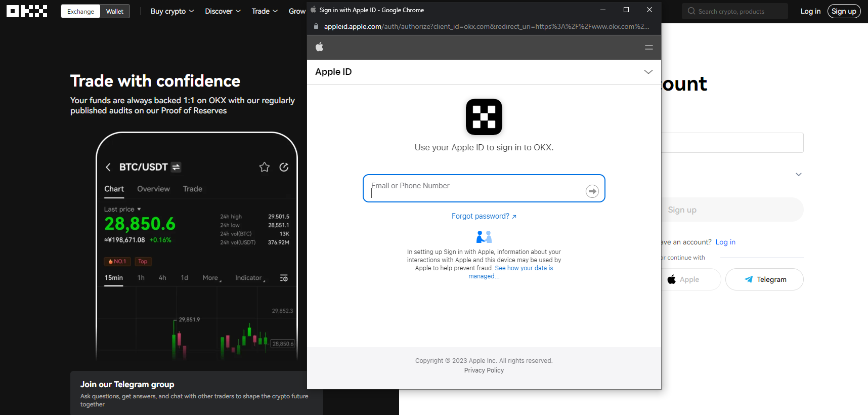The width and height of the screenshot is (868, 415).
Task: Click the swap icon next to BTC/USDT
Action: click(x=176, y=167)
